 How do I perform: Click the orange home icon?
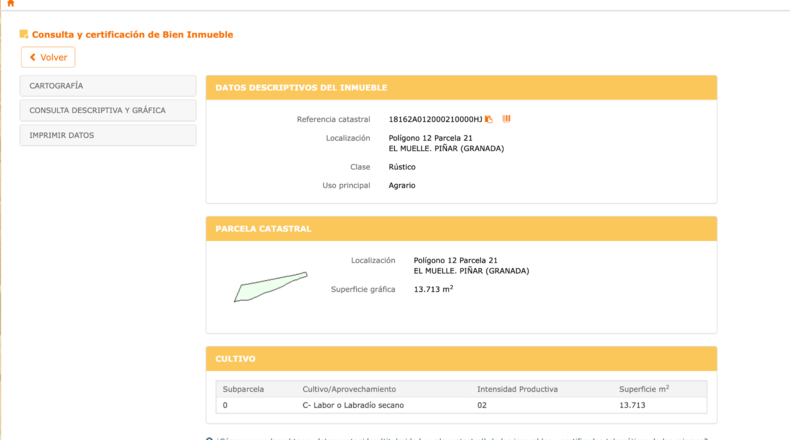[11, 3]
